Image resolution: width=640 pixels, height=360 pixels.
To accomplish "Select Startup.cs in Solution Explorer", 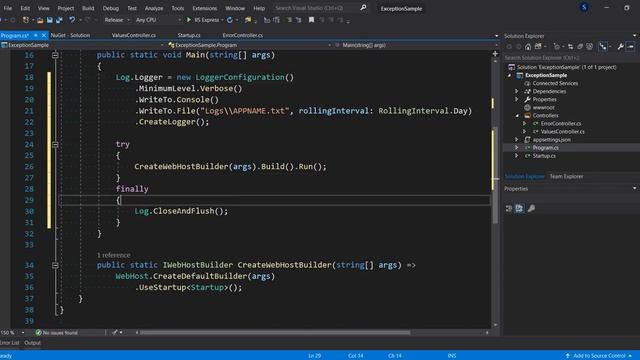I will (544, 156).
